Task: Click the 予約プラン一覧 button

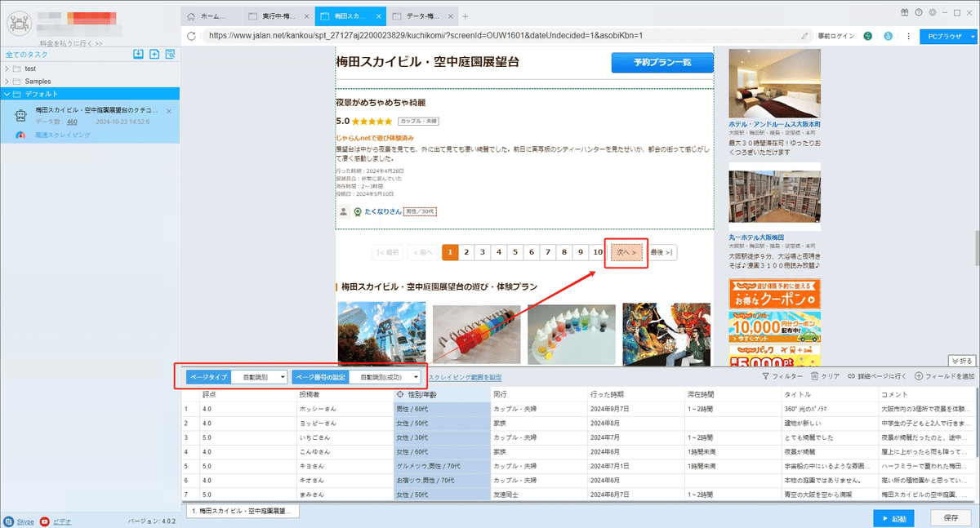Action: (662, 63)
